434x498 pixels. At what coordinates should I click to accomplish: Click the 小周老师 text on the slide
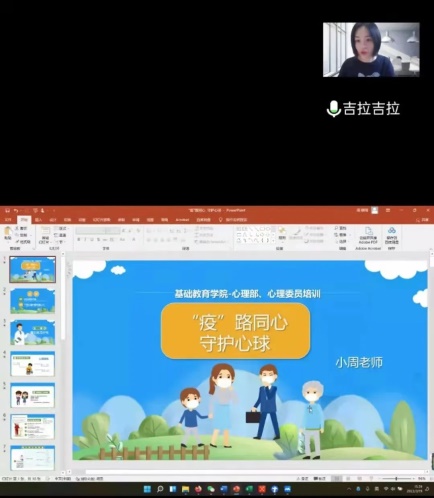[359, 363]
